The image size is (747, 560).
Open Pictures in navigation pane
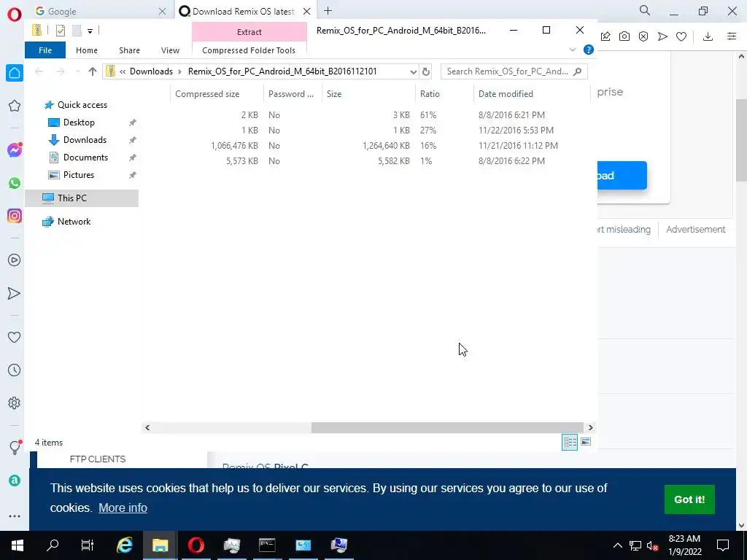point(79,175)
